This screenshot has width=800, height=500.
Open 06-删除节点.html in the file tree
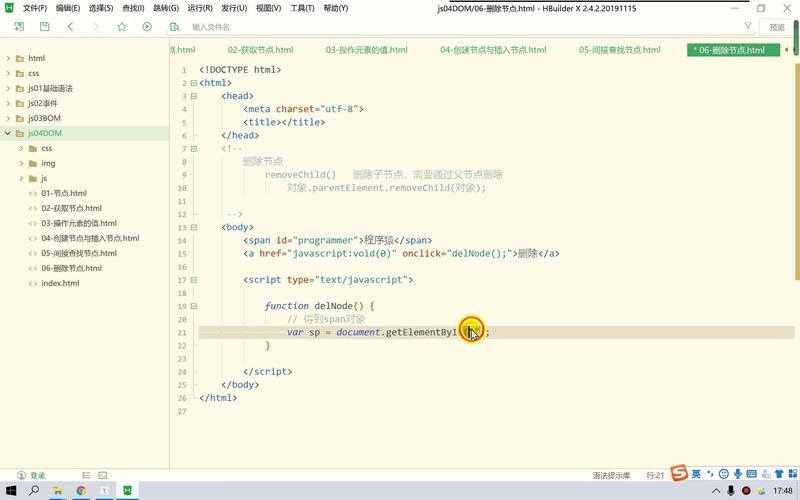pyautogui.click(x=71, y=268)
